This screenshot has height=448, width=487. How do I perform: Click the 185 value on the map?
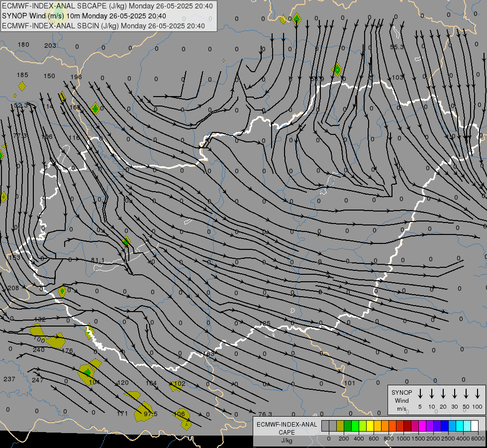pyautogui.click(x=22, y=75)
